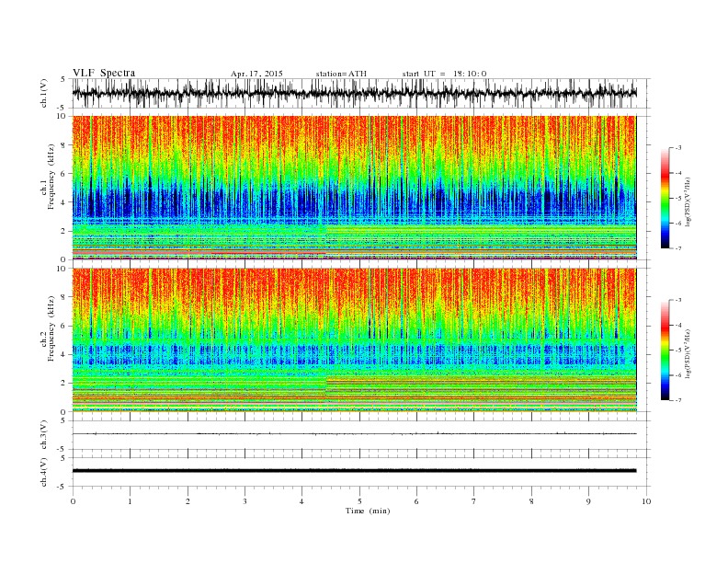Viewport: 728px width, 563px height.
Task: Click the "4" kHz tick of ch.2 spectrogram
Action: 64,355
